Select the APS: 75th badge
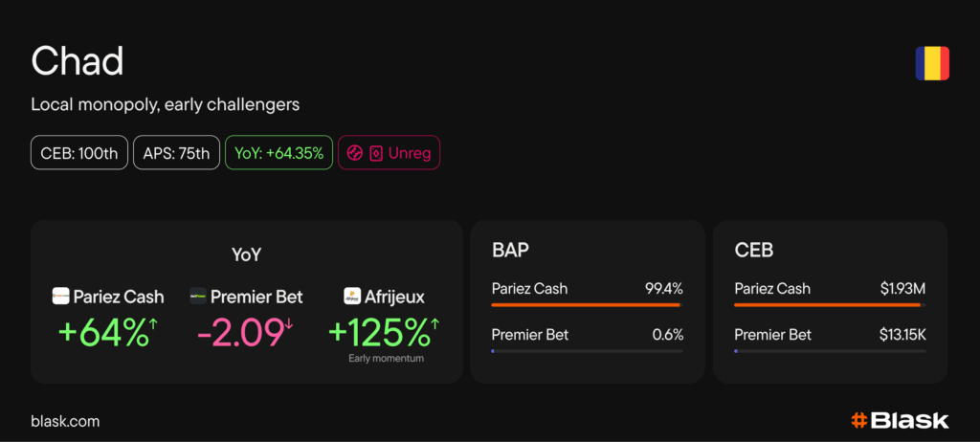This screenshot has height=442, width=980. pyautogui.click(x=176, y=153)
